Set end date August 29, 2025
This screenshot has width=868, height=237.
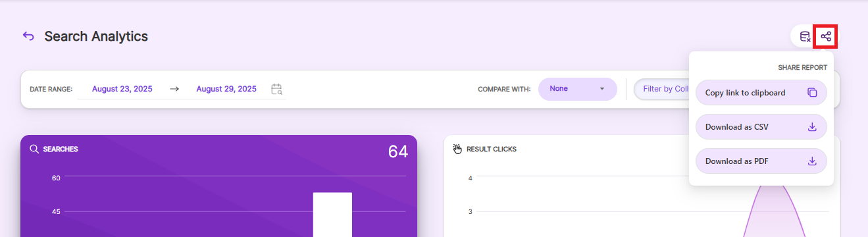click(x=226, y=89)
